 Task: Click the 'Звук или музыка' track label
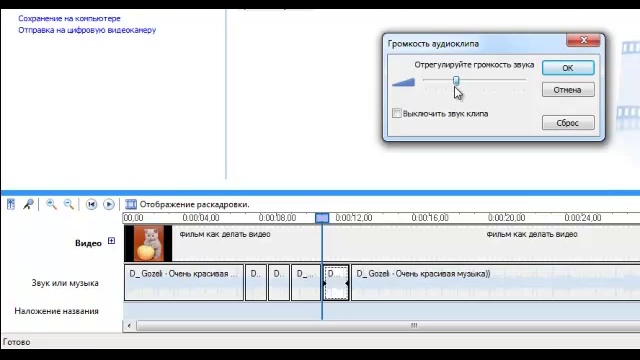coord(65,283)
